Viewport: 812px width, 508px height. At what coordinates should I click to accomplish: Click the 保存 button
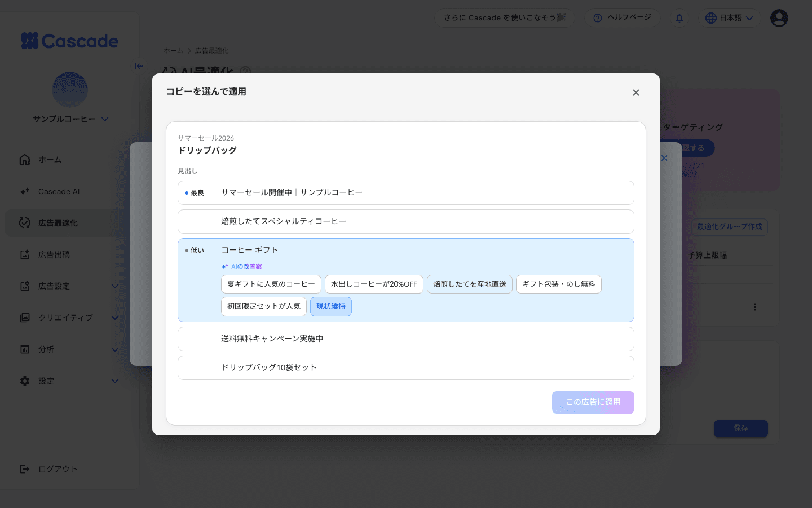click(741, 428)
